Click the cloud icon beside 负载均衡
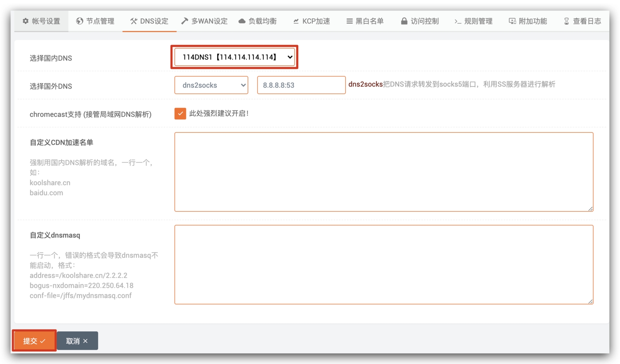Image resolution: width=620 pixels, height=364 pixels. [242, 21]
